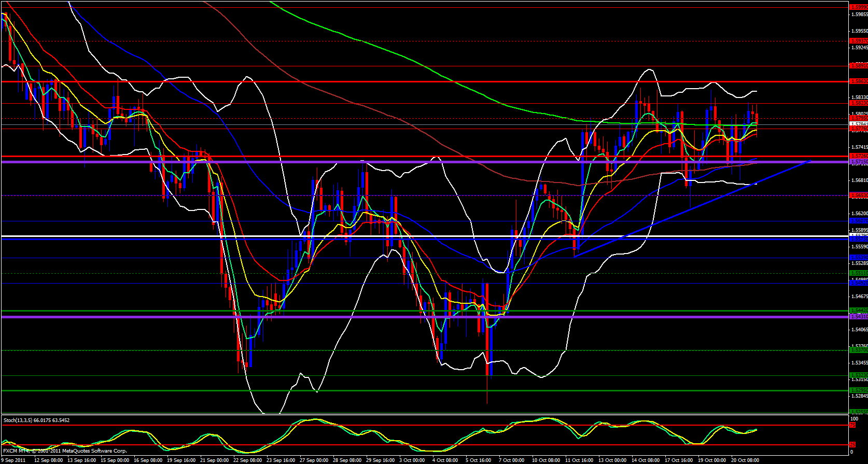Click the Stoch(13,3,5) indicator label
This screenshot has width=868, height=464.
[36, 420]
